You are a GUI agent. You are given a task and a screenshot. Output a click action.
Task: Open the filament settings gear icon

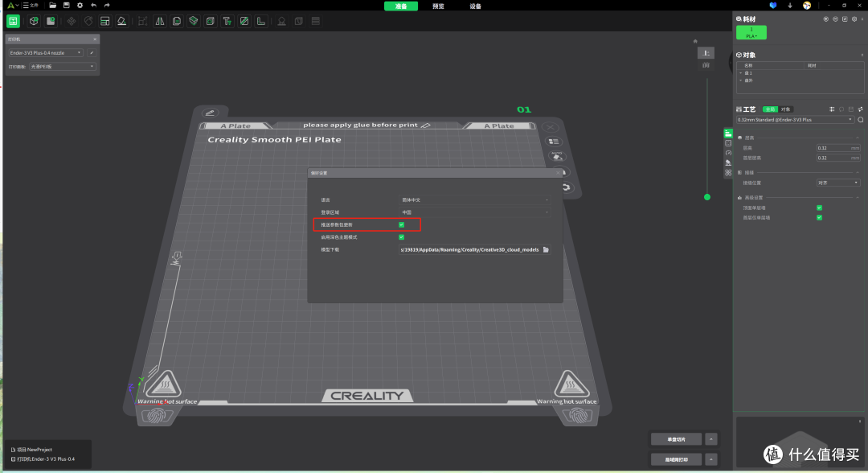pyautogui.click(x=854, y=19)
